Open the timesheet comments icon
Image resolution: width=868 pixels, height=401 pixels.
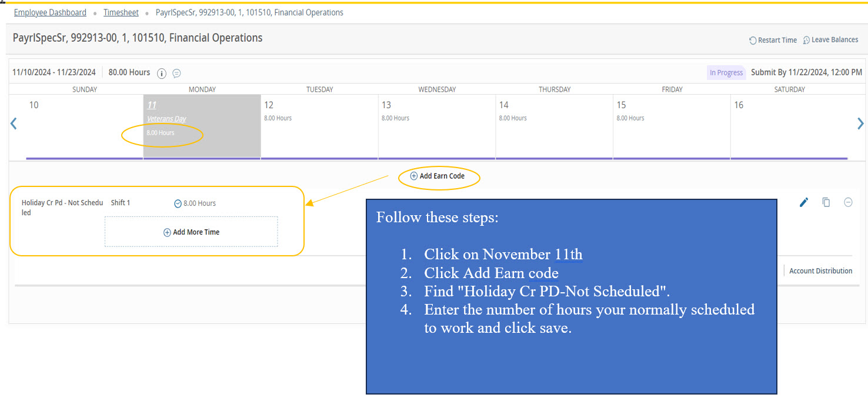pos(176,73)
